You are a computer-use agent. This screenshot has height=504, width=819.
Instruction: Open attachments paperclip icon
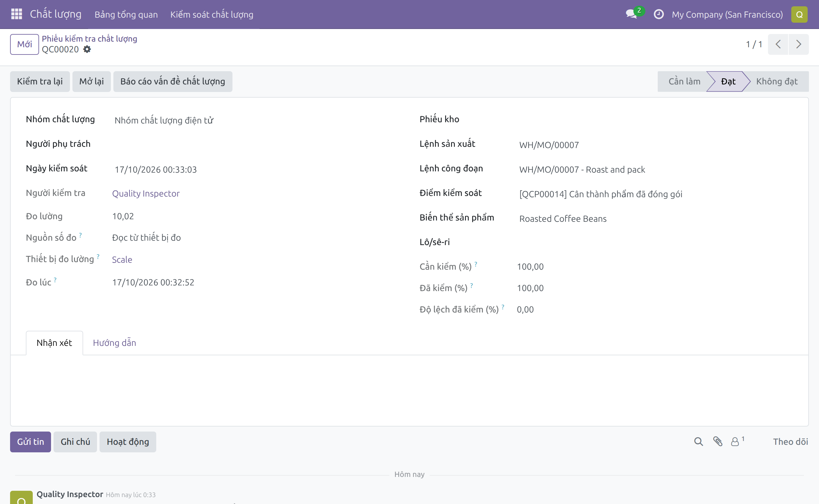[718, 442]
